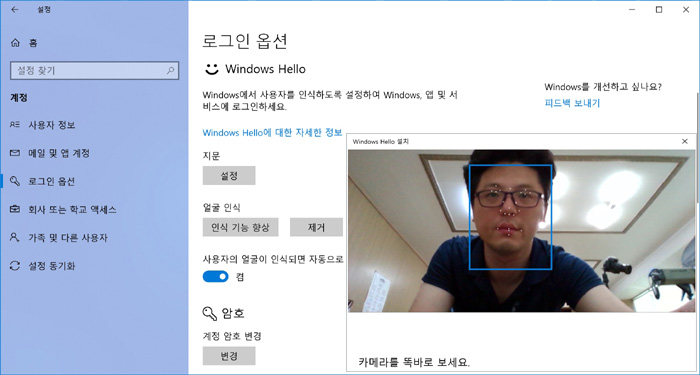Screen dimensions: 700x375
Task: Click the mail envelope icon
Action: [x=15, y=153]
